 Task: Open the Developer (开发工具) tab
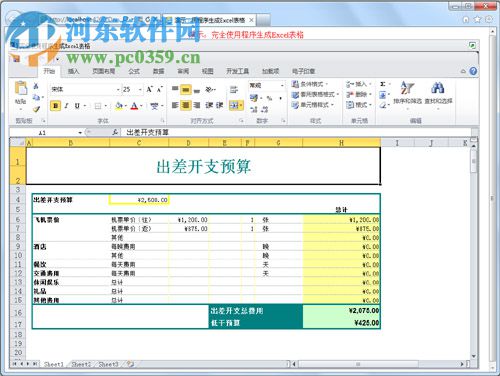[x=238, y=71]
